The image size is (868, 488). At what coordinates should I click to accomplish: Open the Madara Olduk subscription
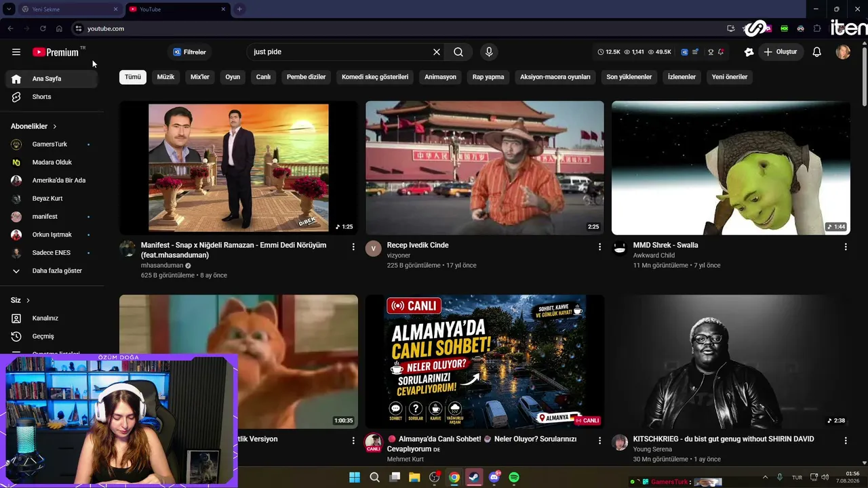tap(51, 163)
